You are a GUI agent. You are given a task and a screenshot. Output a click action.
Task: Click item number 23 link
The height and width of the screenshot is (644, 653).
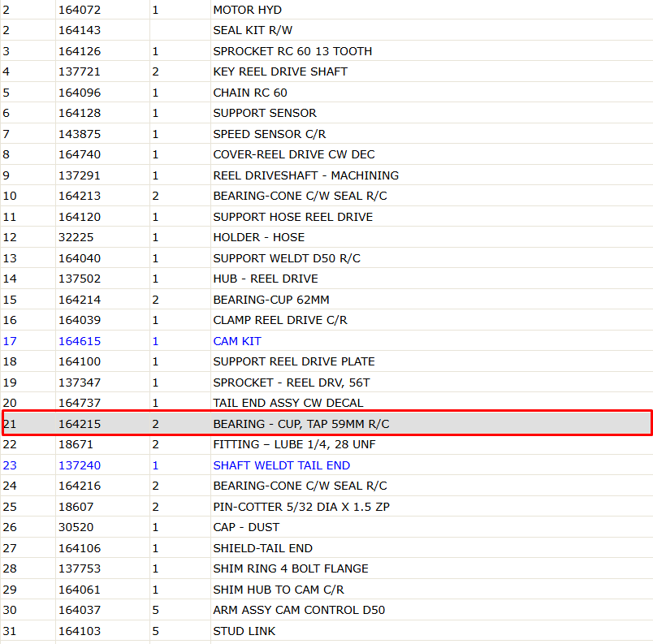(10, 465)
